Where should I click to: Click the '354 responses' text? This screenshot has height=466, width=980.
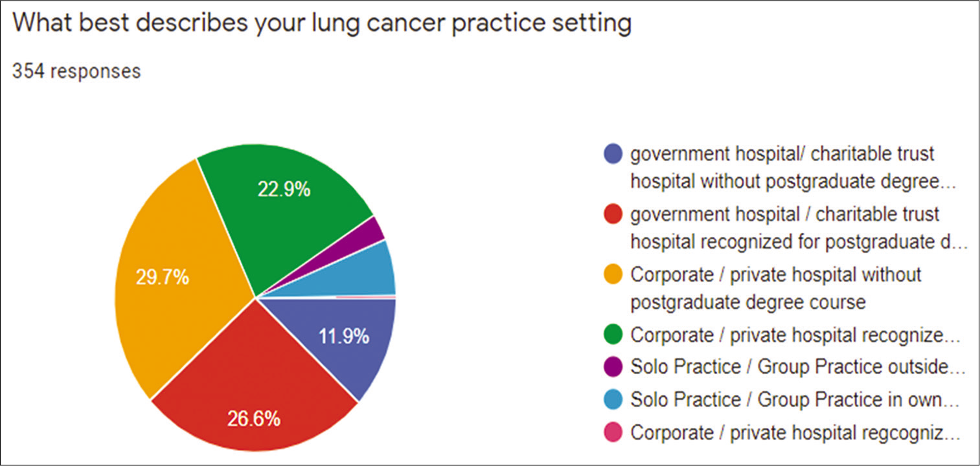[x=76, y=71]
